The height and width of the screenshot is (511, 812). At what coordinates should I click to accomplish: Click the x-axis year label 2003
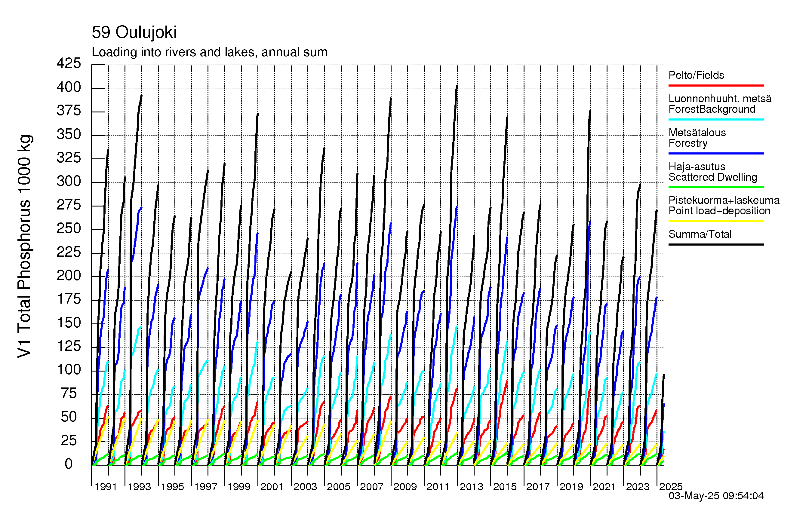coord(305,487)
